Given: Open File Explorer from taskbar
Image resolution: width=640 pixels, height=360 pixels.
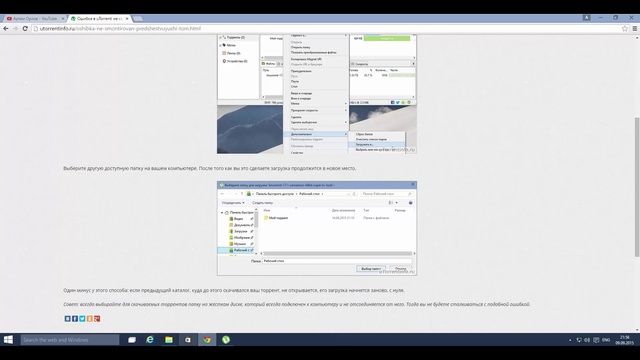Looking at the screenshot, I should (x=169, y=340).
